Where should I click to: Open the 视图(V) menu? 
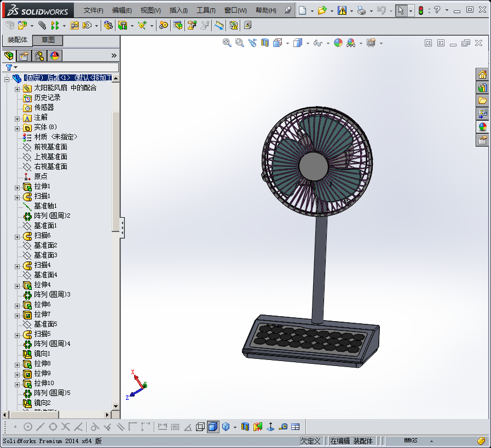pos(151,10)
